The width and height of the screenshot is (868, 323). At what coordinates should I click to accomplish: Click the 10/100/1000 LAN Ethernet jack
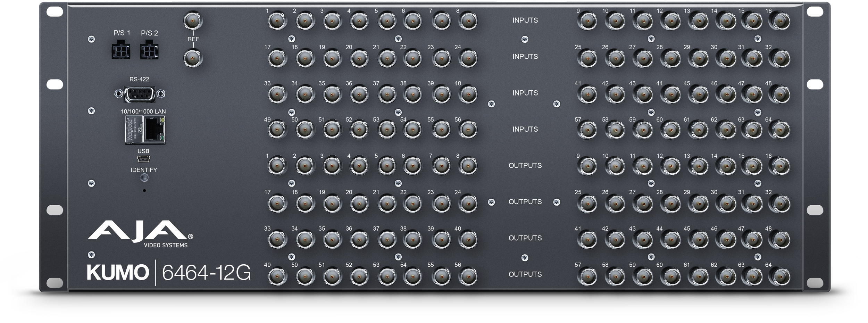145,130
